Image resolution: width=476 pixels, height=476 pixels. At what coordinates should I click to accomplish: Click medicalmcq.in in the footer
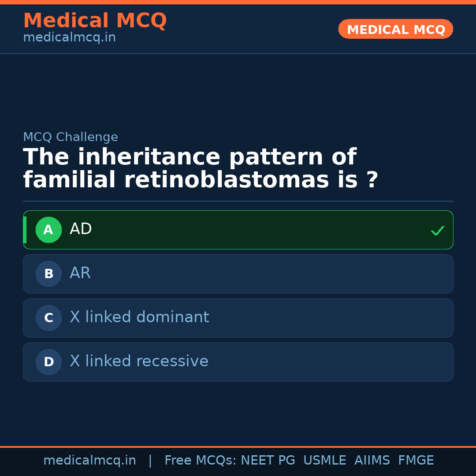[x=89, y=460]
